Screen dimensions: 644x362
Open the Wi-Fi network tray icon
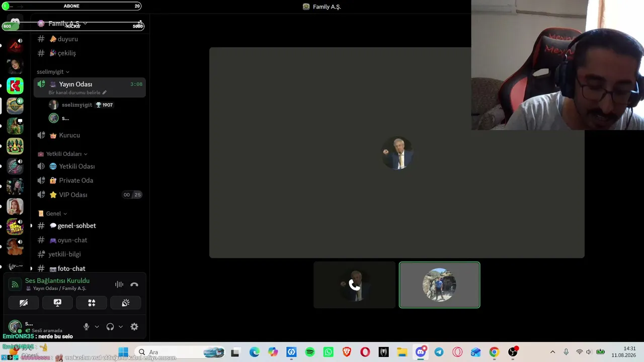coord(579,352)
